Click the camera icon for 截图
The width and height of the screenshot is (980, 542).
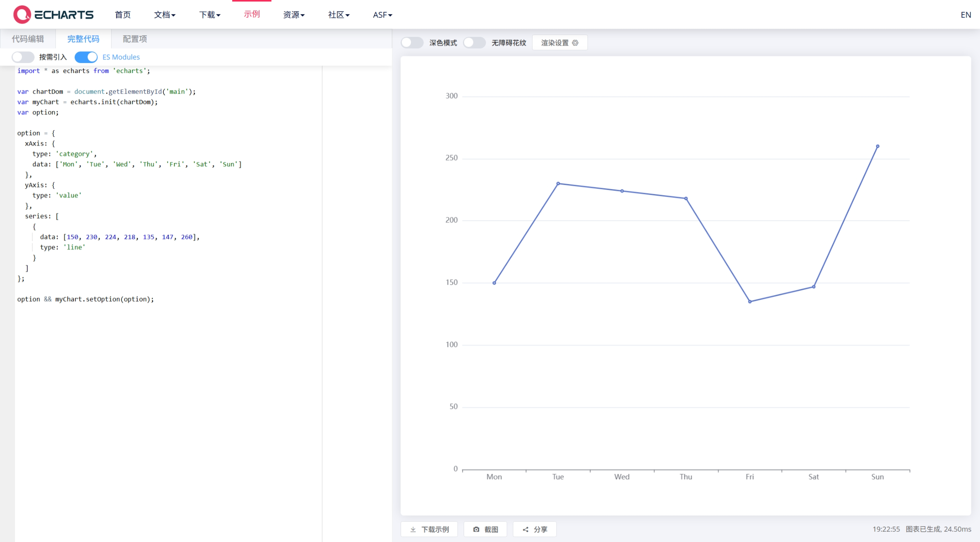click(x=476, y=529)
